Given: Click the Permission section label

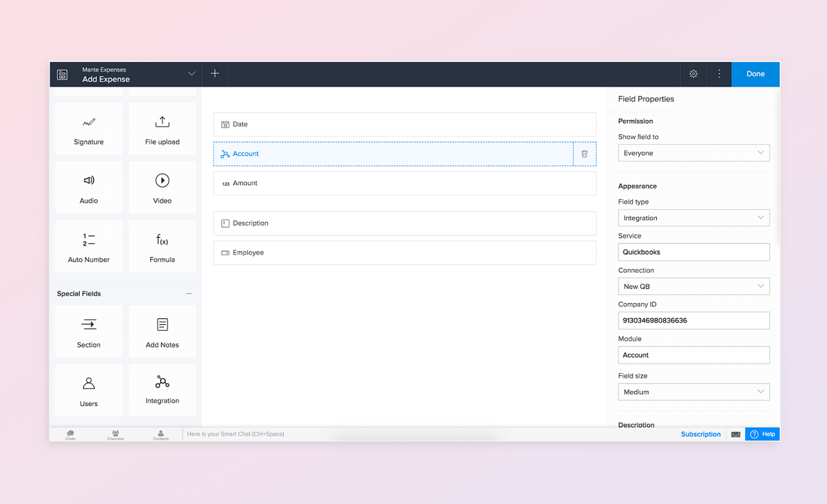Looking at the screenshot, I should pyautogui.click(x=635, y=121).
